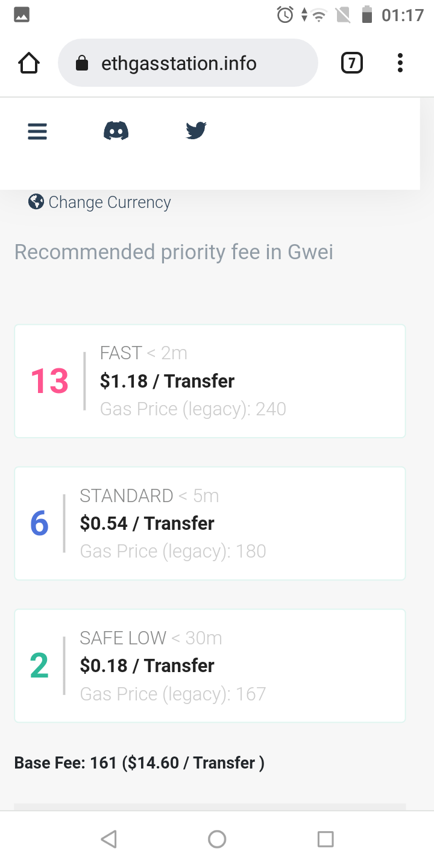The width and height of the screenshot is (434, 868).
Task: Tap the pink 13 Gwei value
Action: [x=49, y=382]
